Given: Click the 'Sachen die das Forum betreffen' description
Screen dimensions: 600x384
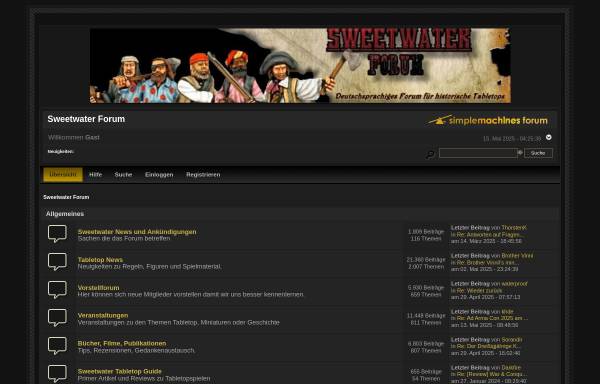Looking at the screenshot, I should pos(124,239).
